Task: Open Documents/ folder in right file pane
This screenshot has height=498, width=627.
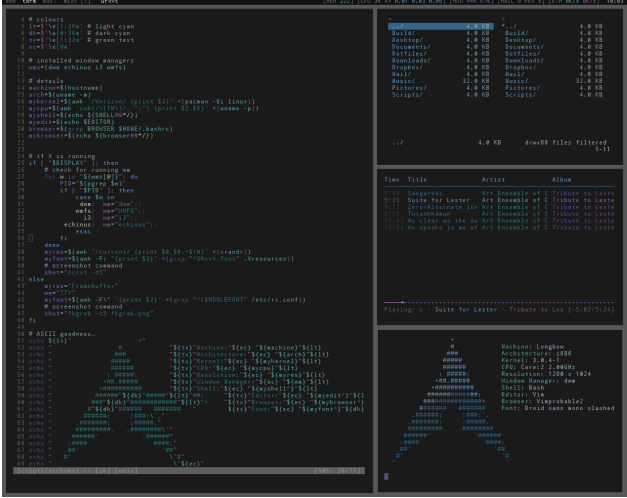Action: click(525, 47)
